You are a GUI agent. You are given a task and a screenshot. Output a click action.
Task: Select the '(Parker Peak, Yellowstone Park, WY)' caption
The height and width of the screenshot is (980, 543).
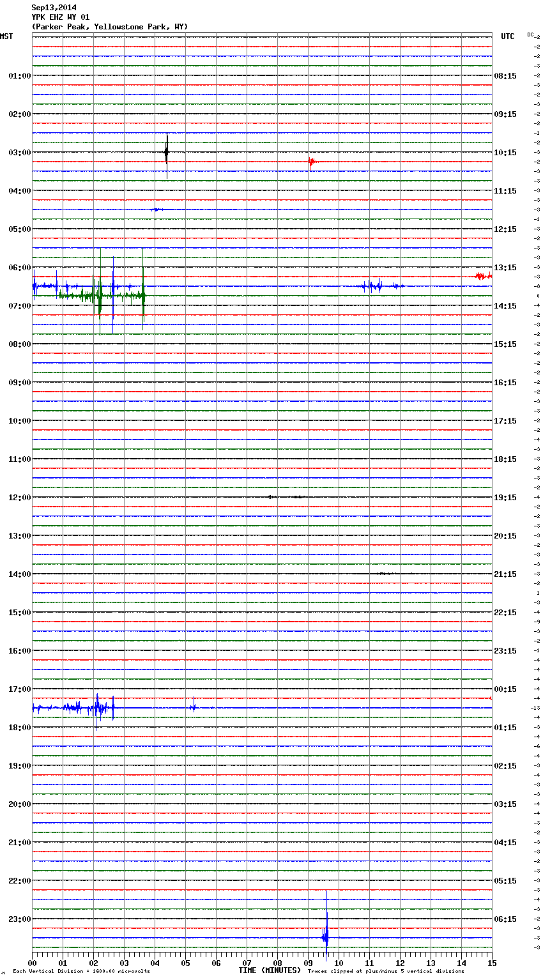[x=110, y=27]
